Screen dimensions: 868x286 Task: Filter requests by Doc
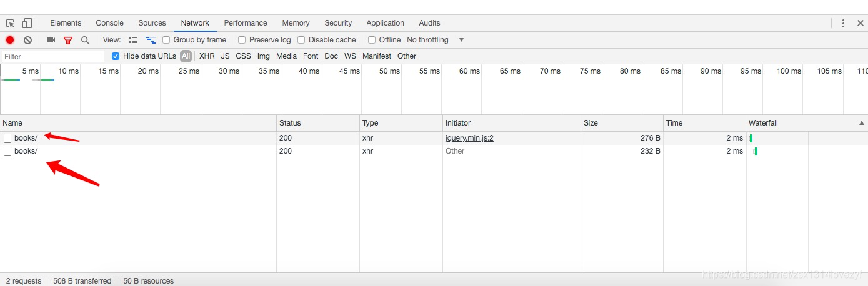click(x=331, y=56)
